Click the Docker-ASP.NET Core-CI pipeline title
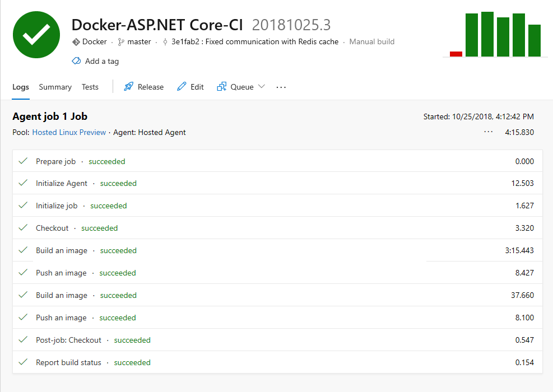 [x=157, y=25]
